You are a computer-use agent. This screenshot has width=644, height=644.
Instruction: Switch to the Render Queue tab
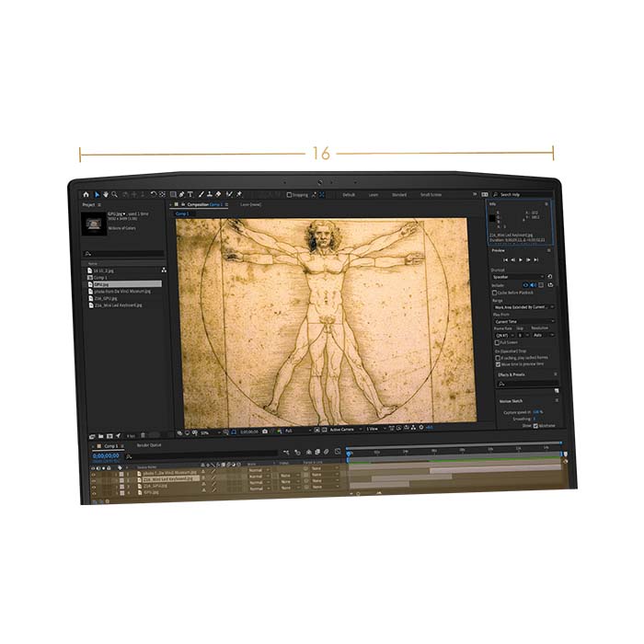coord(149,445)
